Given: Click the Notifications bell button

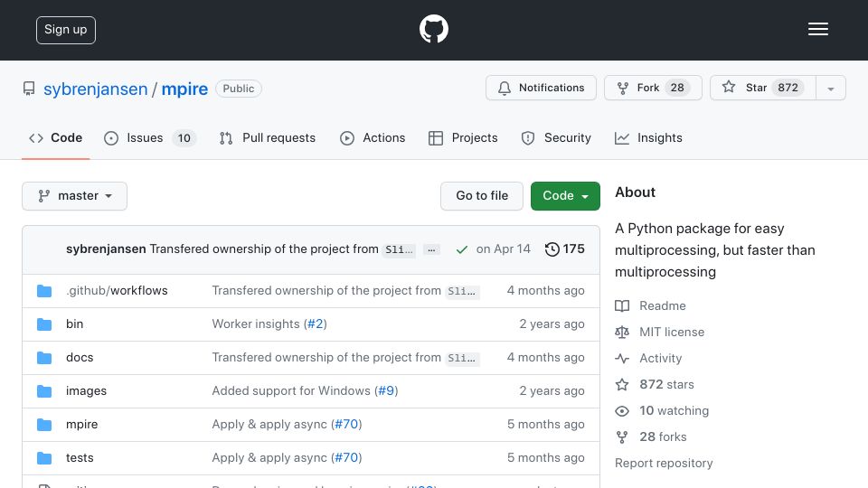Looking at the screenshot, I should coord(541,88).
